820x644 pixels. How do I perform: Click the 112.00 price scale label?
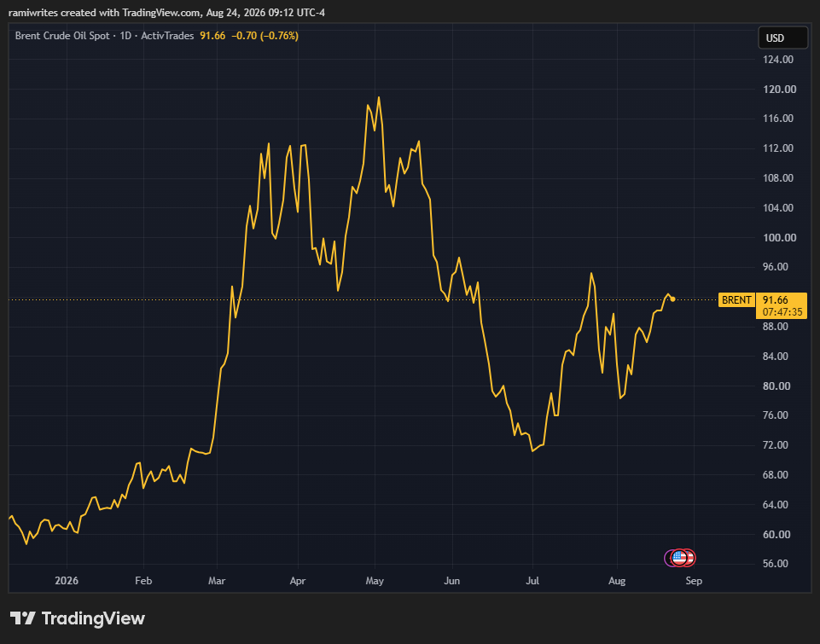[778, 148]
